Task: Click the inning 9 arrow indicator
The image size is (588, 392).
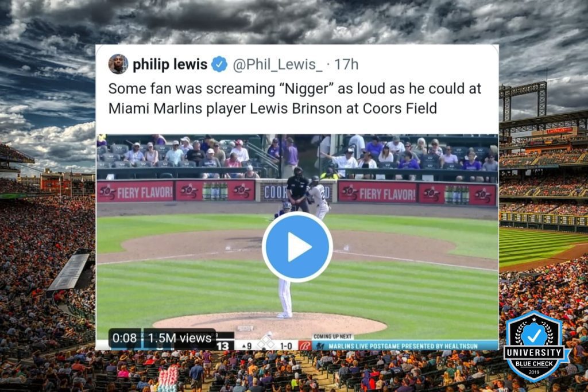Action: (247, 346)
